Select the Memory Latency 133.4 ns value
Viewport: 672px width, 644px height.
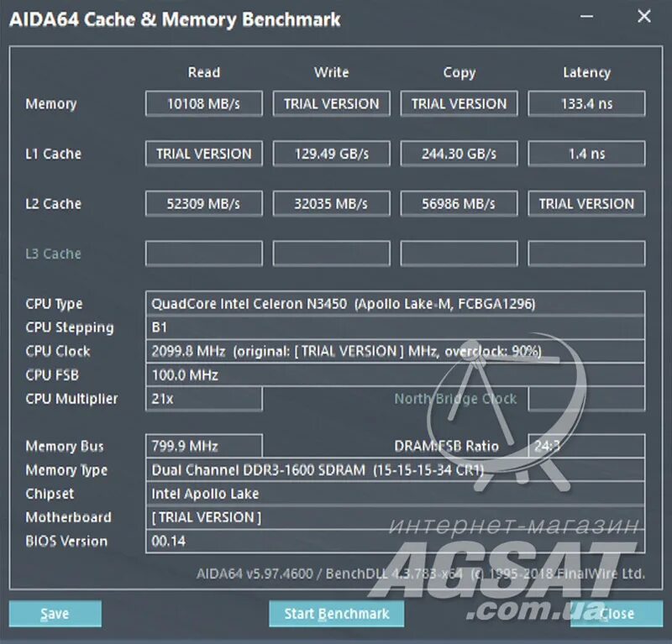tap(586, 103)
